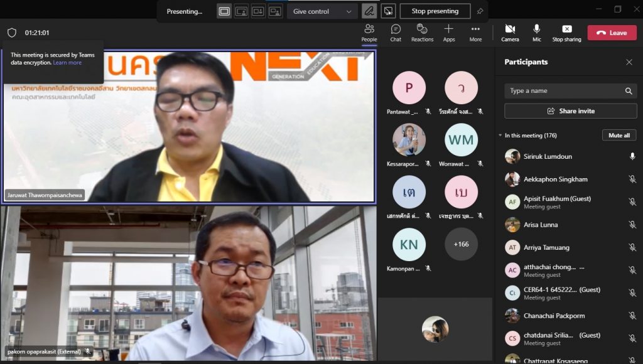643x364 pixels.
Task: Open the More options menu
Action: pyautogui.click(x=475, y=33)
